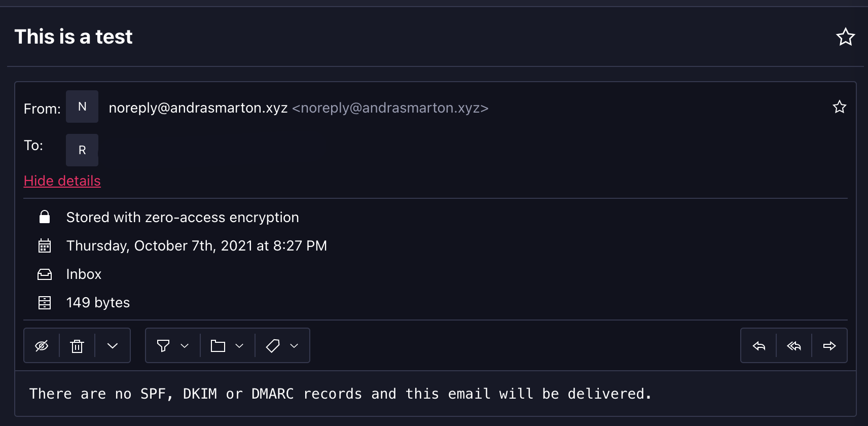Mark message as unread with crossed-eye icon

click(x=42, y=346)
